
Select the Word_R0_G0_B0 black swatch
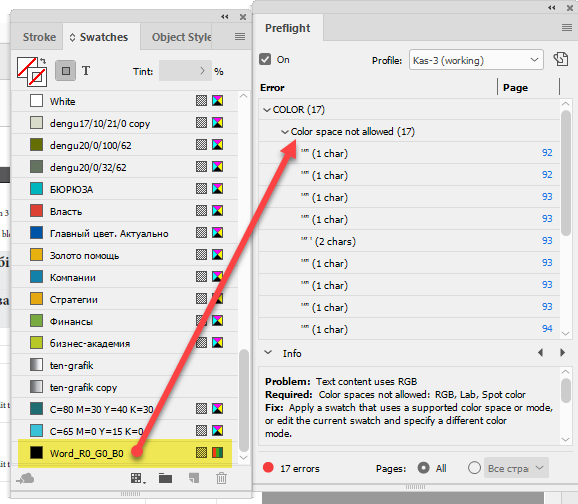pyautogui.click(x=125, y=453)
